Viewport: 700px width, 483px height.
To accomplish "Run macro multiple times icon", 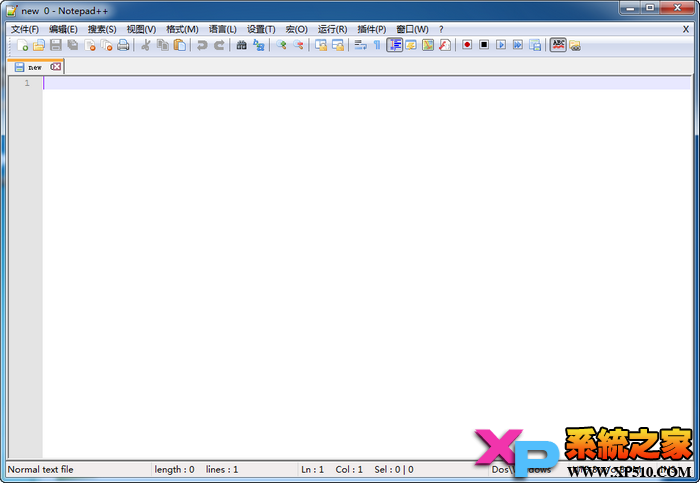I will click(518, 45).
